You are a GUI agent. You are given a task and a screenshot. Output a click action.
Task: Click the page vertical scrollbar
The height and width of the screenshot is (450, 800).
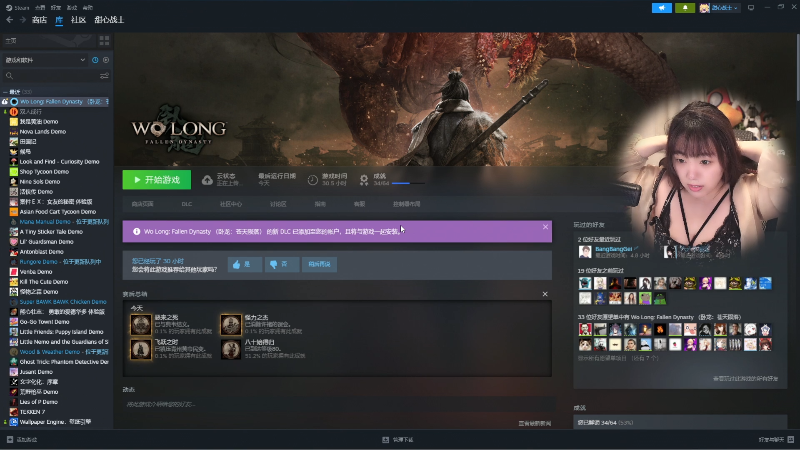(797, 66)
